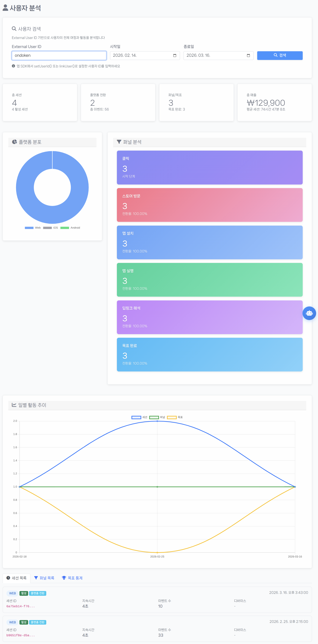The height and width of the screenshot is (644, 318).
Task: Click the funnel icon in 퍼널 분석 header
Action: (x=119, y=142)
